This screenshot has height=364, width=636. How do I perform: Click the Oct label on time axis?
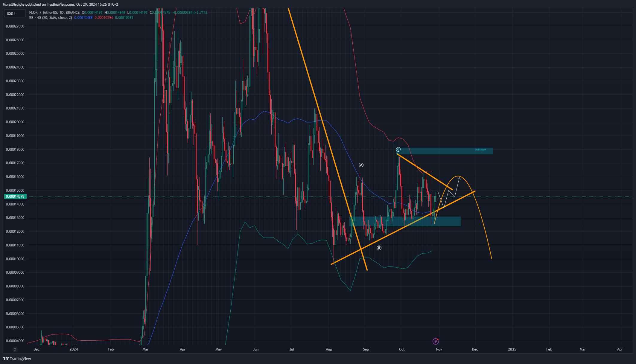(402, 349)
